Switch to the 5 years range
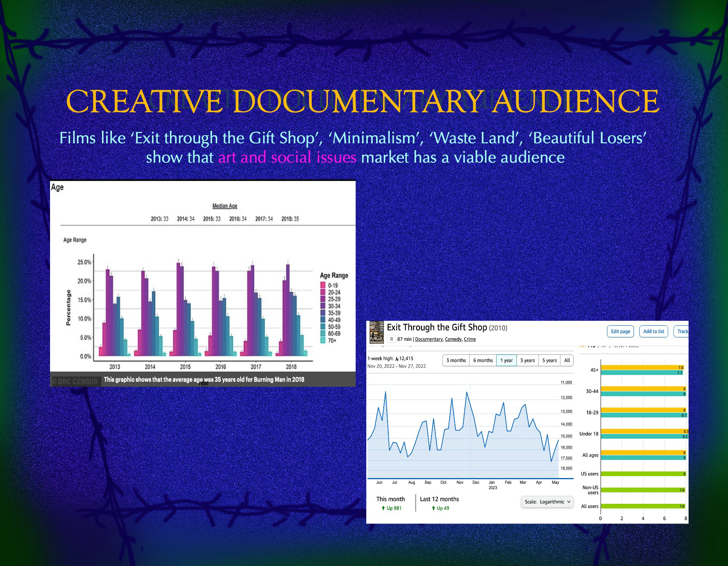The image size is (728, 566). point(549,361)
